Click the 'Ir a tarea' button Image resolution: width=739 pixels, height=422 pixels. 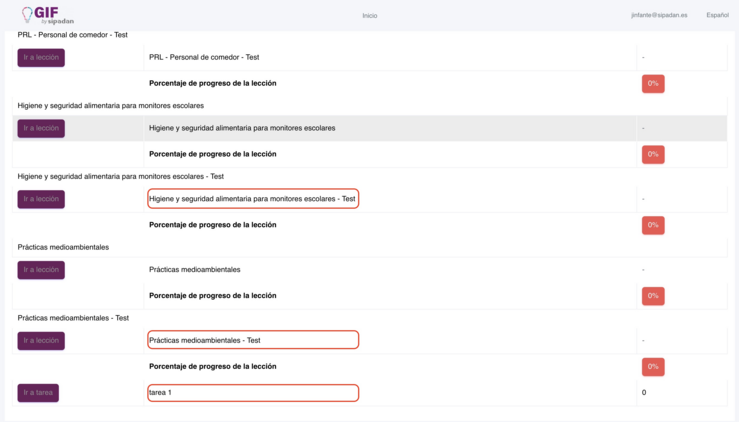[x=38, y=393]
